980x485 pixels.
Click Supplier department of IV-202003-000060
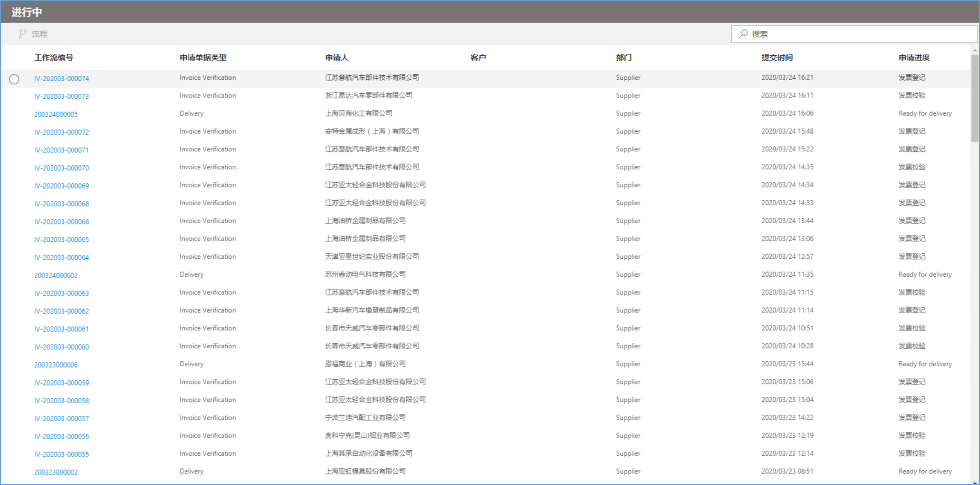click(628, 346)
